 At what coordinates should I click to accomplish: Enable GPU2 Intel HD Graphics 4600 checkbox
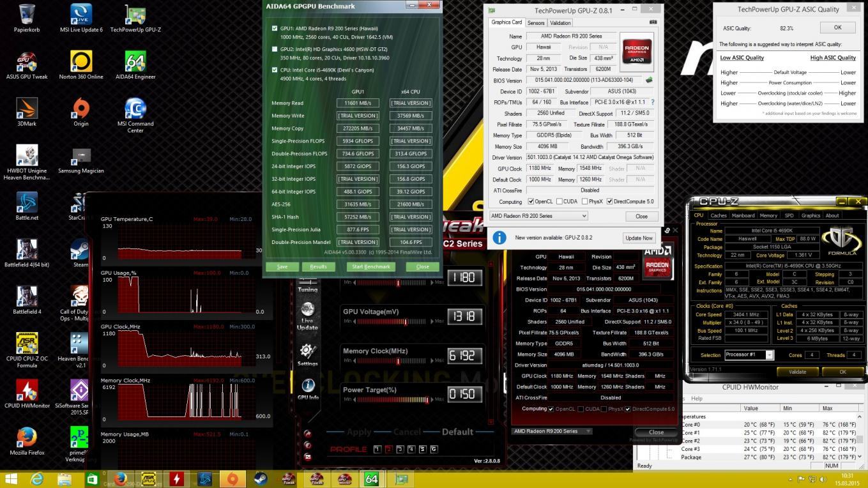(275, 49)
